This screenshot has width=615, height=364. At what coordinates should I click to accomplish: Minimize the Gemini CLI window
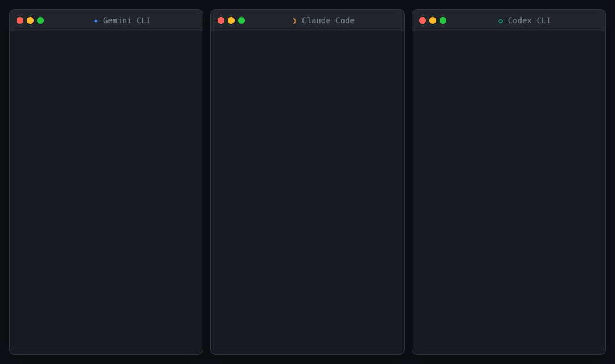[x=30, y=20]
